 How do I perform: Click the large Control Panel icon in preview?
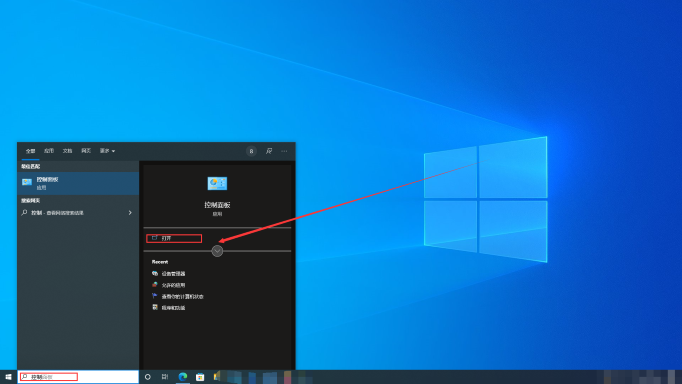coord(217,184)
